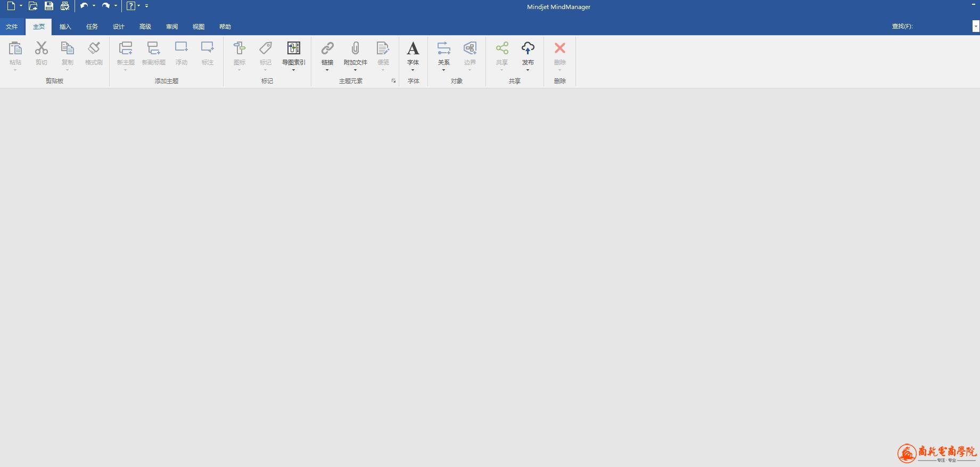Click the Save icon in quick access toolbar

tap(48, 6)
